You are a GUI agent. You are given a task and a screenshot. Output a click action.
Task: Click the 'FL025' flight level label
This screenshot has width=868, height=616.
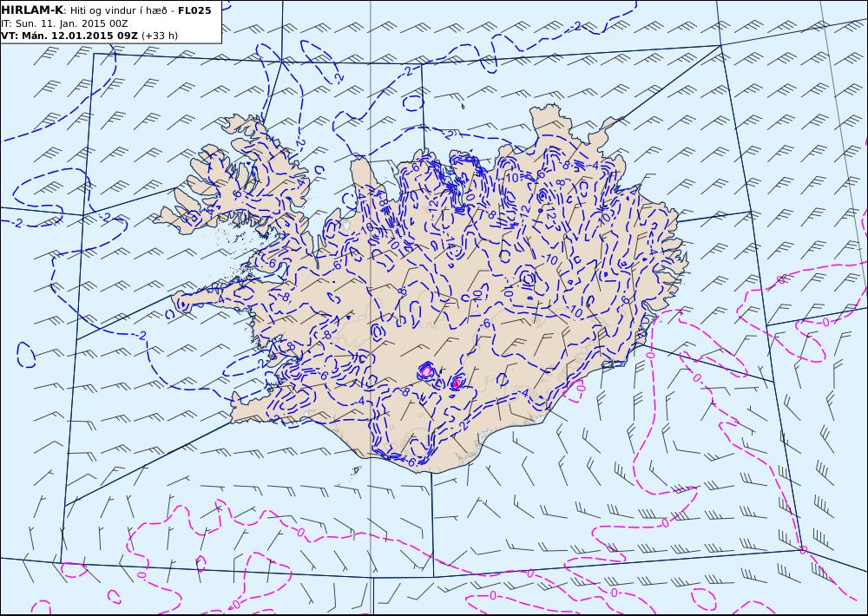pyautogui.click(x=194, y=10)
